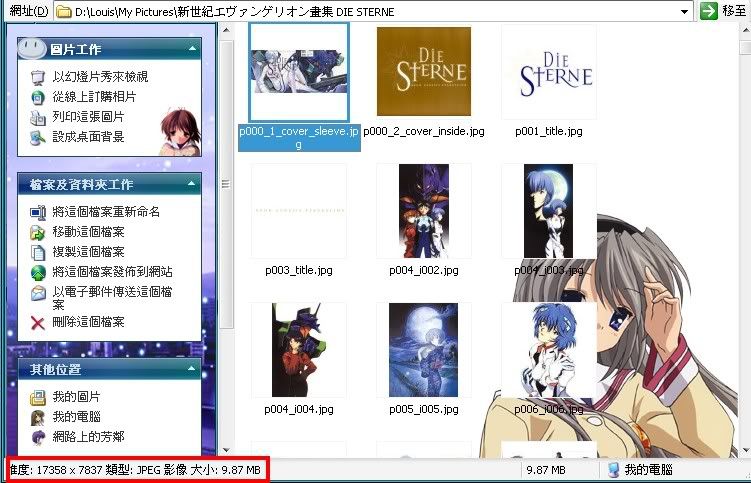Open 我的圖片 link
Viewport: 751px width, 483px height.
[76, 397]
